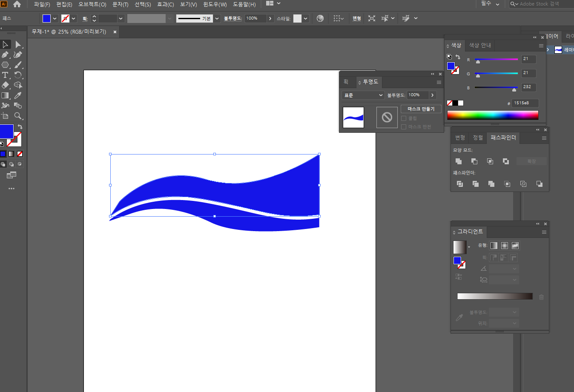
Task: Click Exclude shape mode in Pathfinder
Action: tap(506, 161)
